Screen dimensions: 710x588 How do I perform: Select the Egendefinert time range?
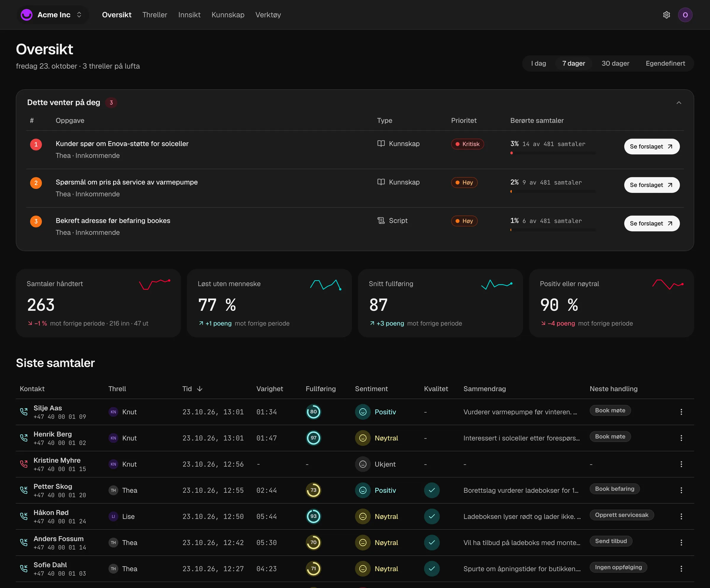[x=665, y=63]
